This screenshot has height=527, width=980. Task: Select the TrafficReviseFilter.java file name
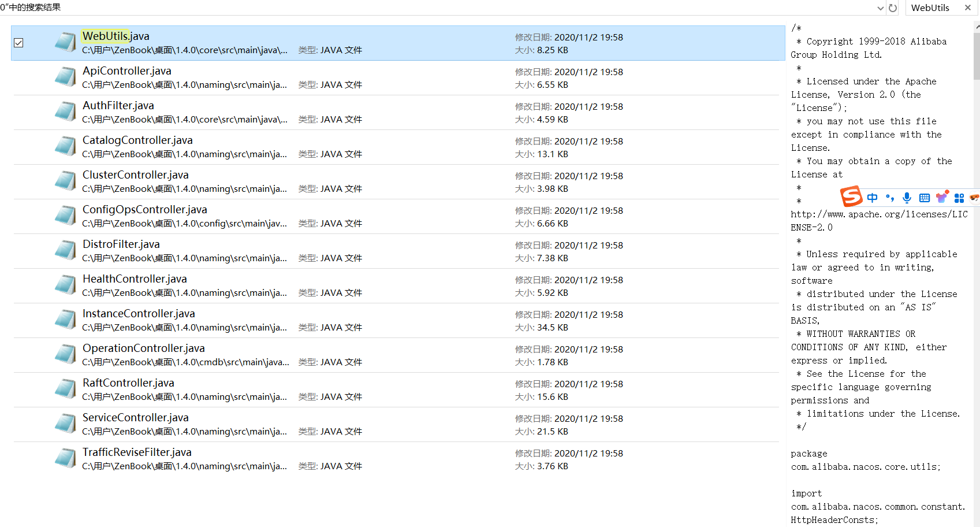[137, 452]
